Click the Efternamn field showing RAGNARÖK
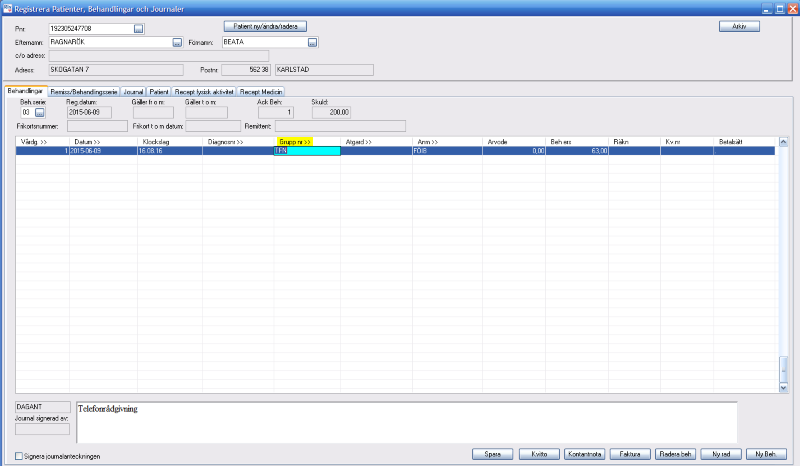Screen dimensions: 800x466 [111, 43]
